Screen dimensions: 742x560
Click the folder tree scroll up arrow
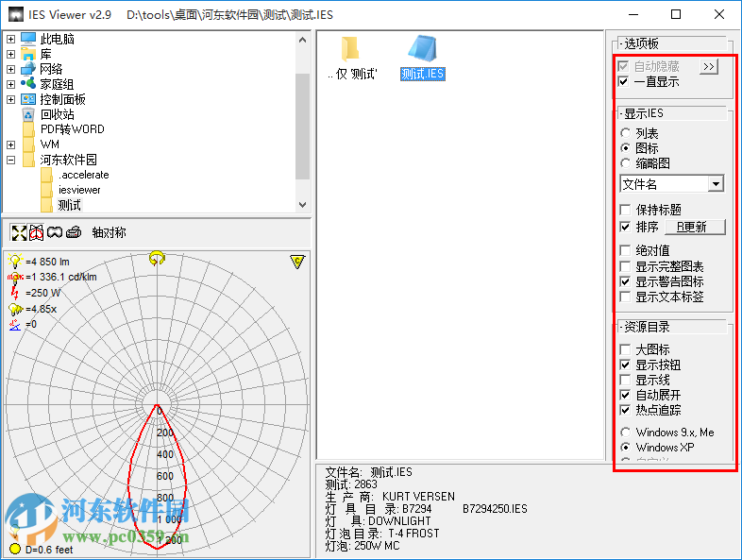click(302, 40)
